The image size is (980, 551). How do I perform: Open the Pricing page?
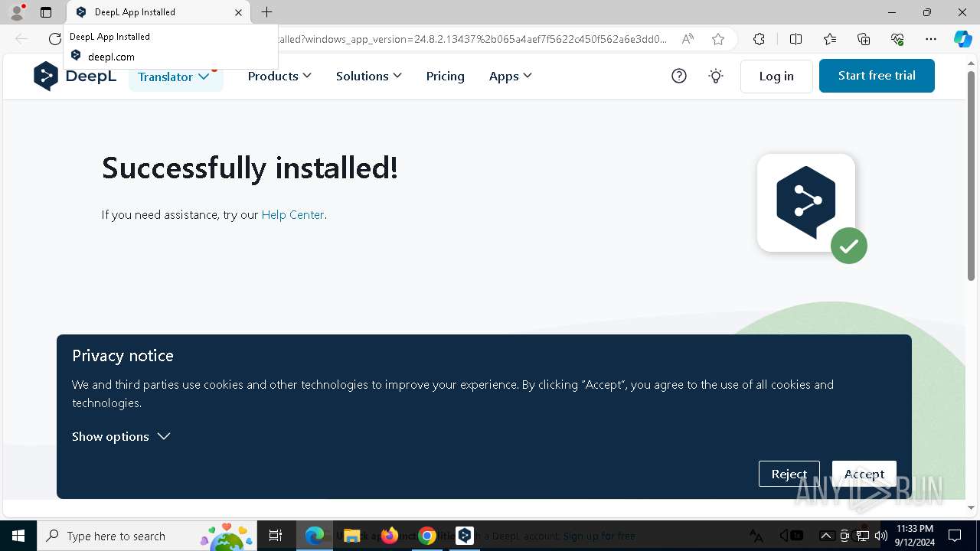[446, 76]
